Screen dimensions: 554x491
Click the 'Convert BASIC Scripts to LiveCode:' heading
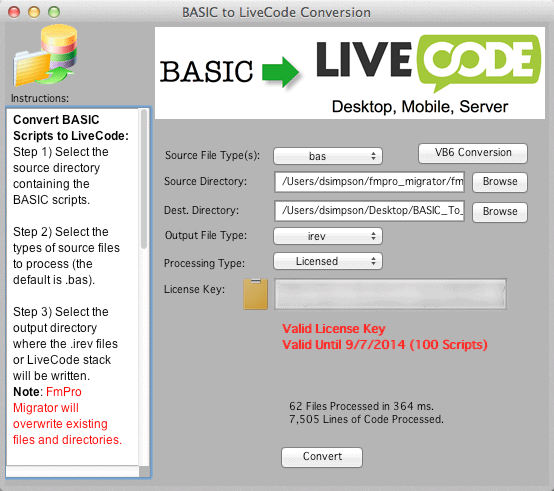click(x=71, y=128)
